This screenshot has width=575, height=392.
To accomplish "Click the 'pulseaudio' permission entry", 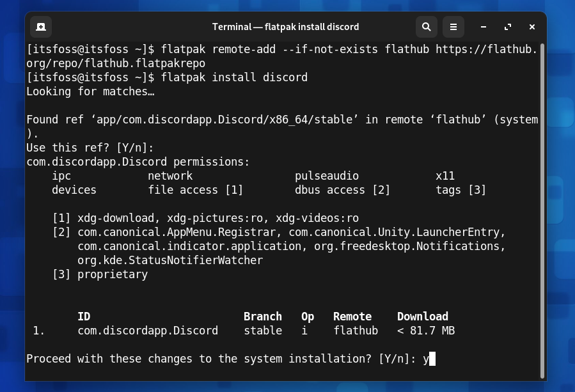I will pos(327,176).
